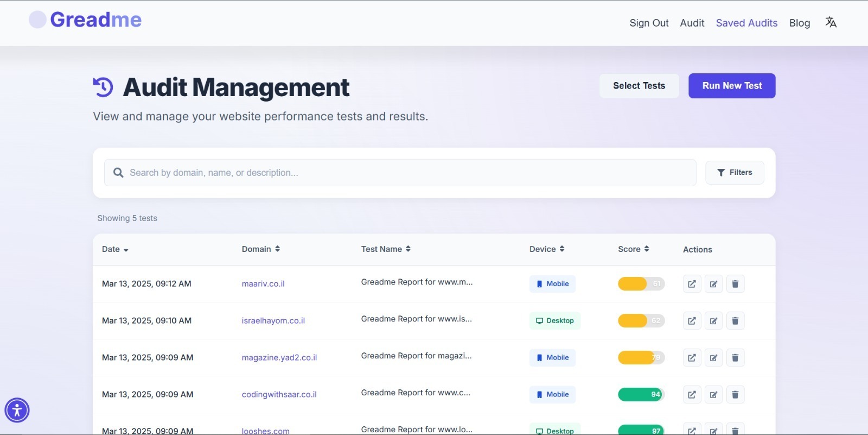Viewport: 868px width, 435px height.
Task: Click the Select Tests button
Action: 639,86
